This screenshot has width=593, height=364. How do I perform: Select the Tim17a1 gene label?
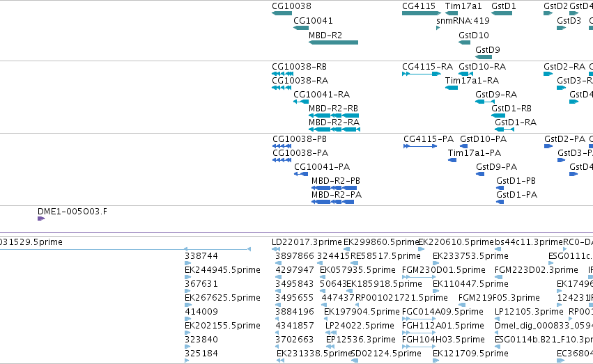click(463, 6)
